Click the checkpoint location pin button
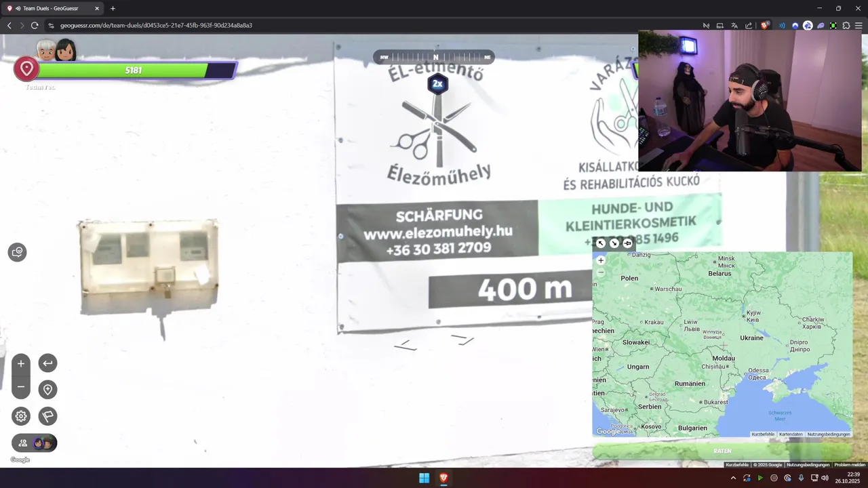The image size is (868, 488). [47, 390]
